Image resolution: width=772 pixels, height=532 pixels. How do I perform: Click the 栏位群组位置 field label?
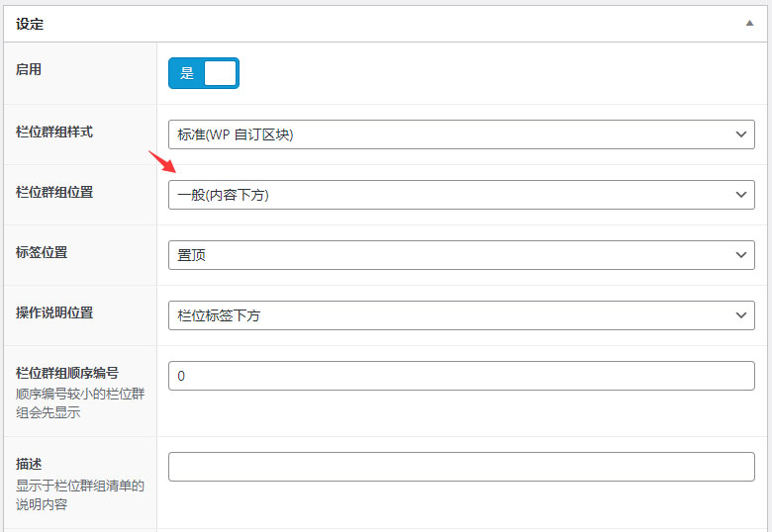[x=54, y=192]
